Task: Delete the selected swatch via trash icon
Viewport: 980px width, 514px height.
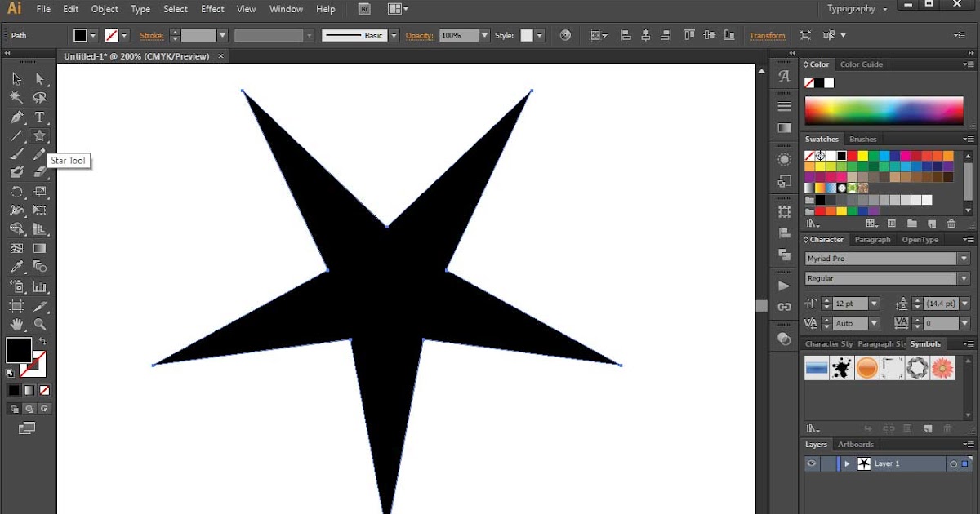Action: (951, 223)
